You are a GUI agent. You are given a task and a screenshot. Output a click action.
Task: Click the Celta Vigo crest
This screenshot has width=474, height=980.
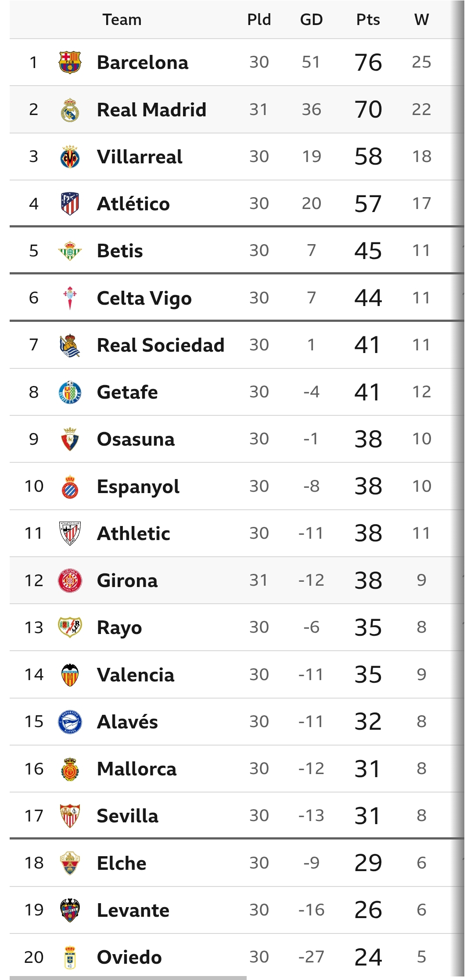70,298
